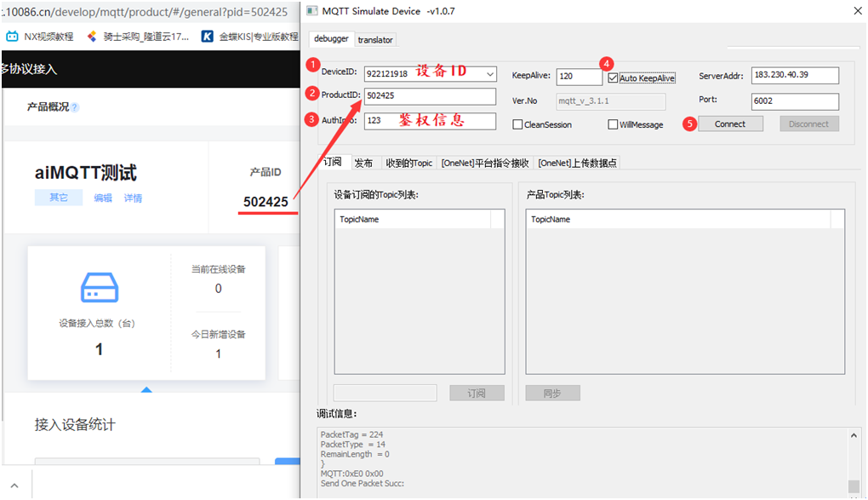Viewport: 868px width, 500px height.
Task: Switch to the debugger tab
Action: tap(331, 39)
